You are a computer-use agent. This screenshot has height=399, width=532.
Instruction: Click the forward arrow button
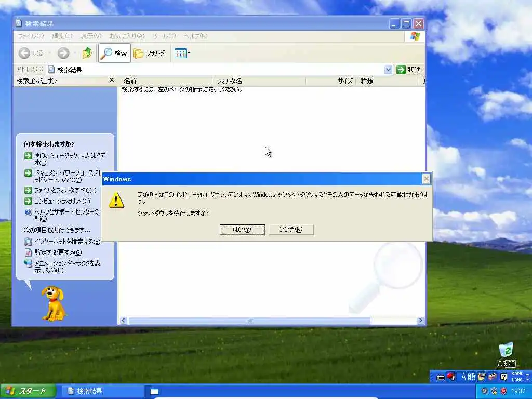click(63, 53)
